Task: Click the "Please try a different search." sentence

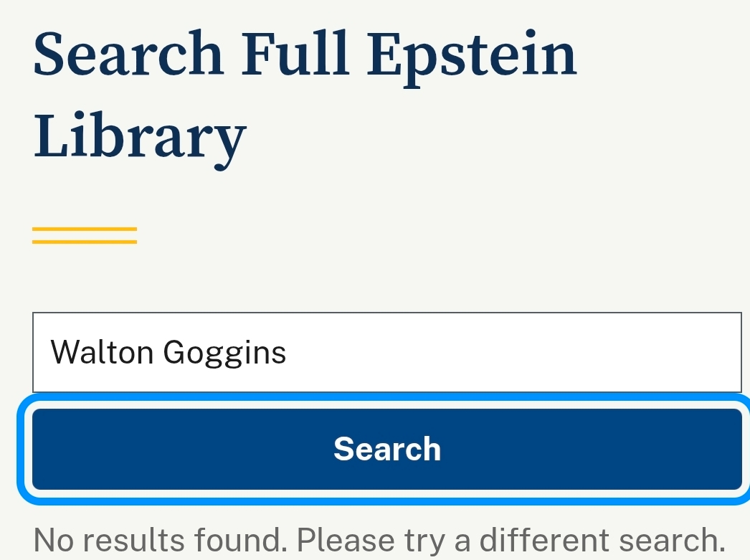Action: (508, 539)
